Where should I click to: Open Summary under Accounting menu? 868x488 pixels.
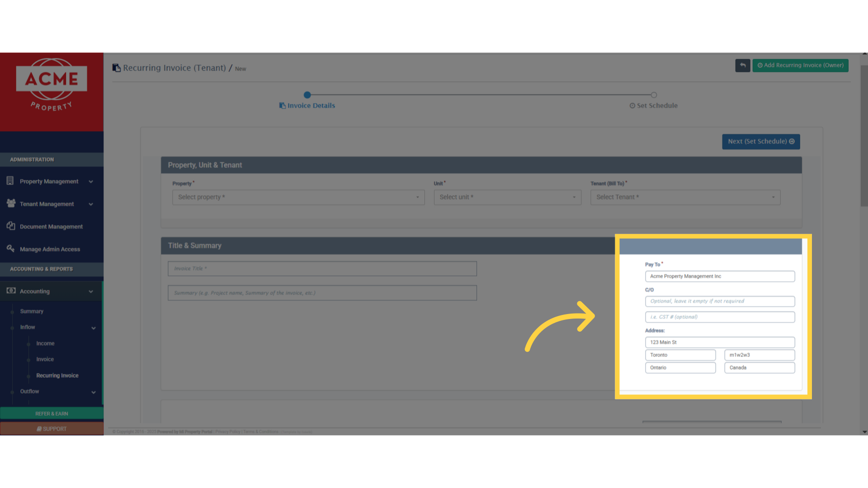click(x=32, y=311)
